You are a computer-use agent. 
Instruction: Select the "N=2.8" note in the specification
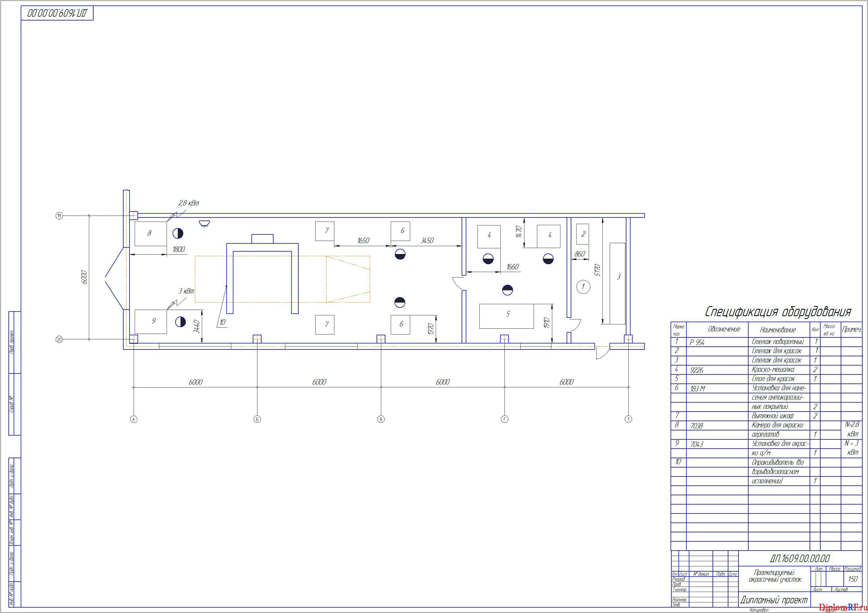[852, 424]
